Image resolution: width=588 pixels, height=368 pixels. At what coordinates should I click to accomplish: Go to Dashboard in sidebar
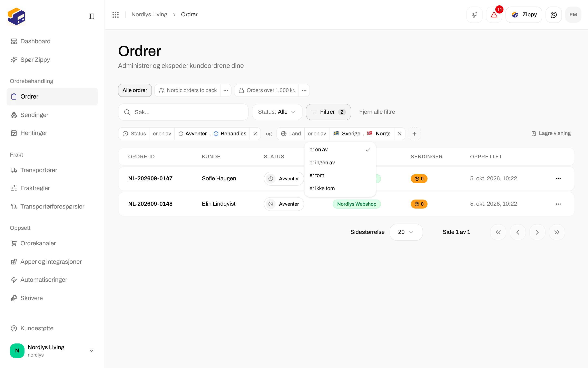coord(52,41)
